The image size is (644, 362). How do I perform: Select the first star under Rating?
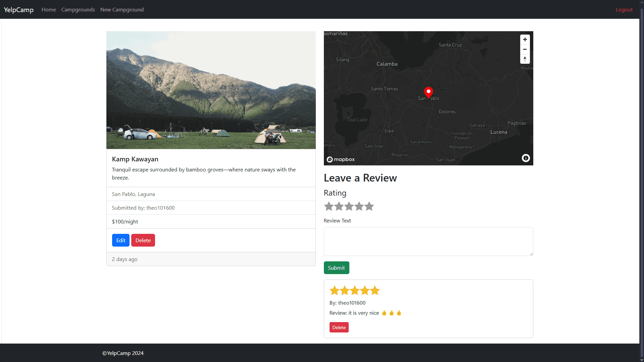point(329,206)
